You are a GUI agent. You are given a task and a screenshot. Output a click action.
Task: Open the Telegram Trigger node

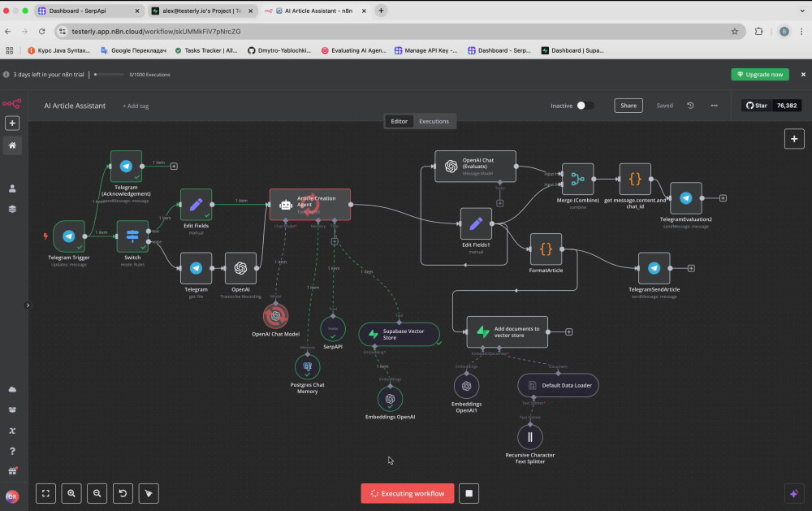(x=69, y=236)
